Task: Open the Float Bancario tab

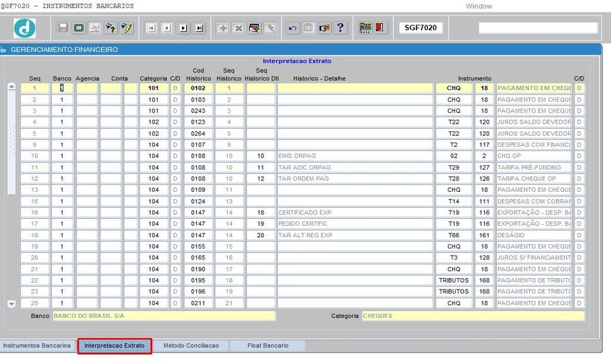Action: coord(268,346)
